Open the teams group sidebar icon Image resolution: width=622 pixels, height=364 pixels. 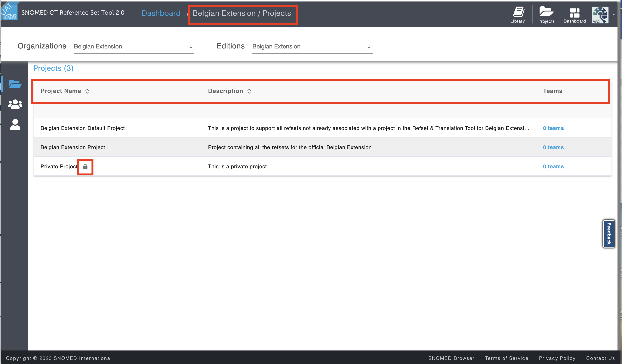pos(15,104)
